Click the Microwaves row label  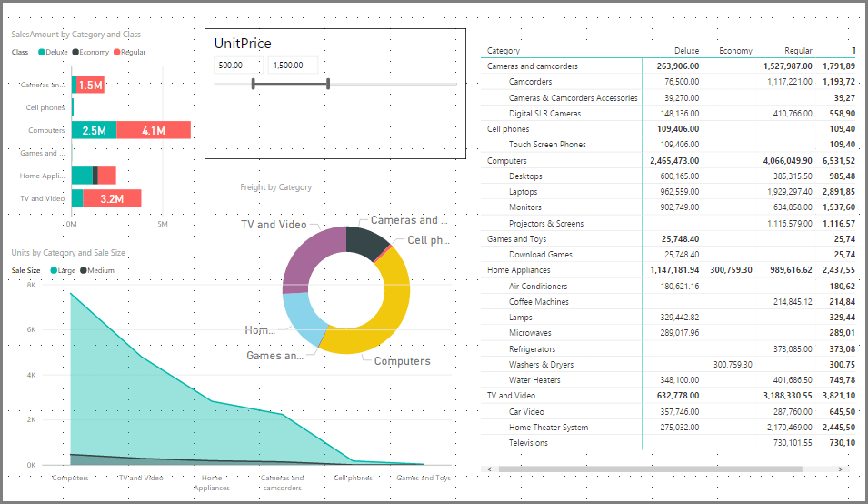click(x=530, y=333)
